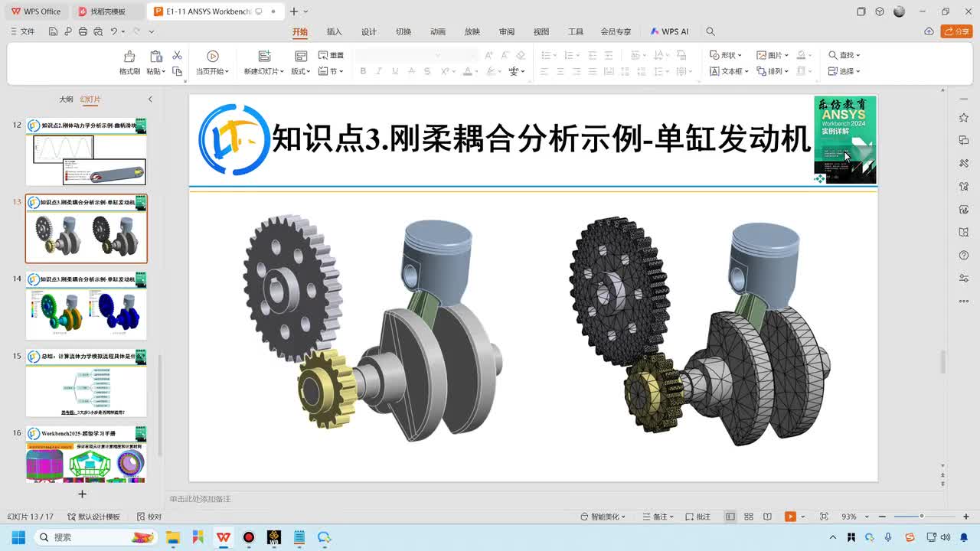Image resolution: width=980 pixels, height=551 pixels.
Task: Open the Transitions (切换) ribbon tab
Action: [x=403, y=31]
